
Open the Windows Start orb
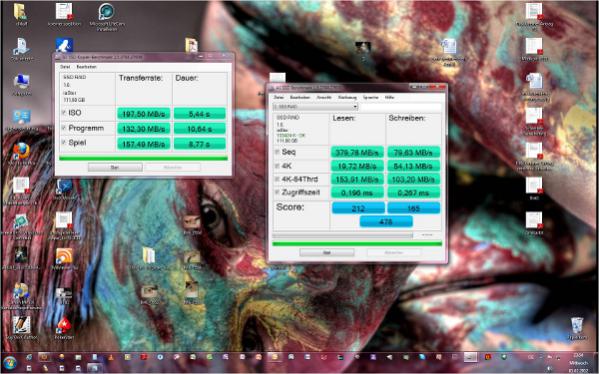tap(10, 363)
